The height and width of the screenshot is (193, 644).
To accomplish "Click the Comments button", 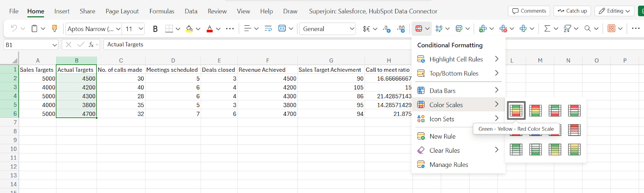I will pyautogui.click(x=529, y=11).
